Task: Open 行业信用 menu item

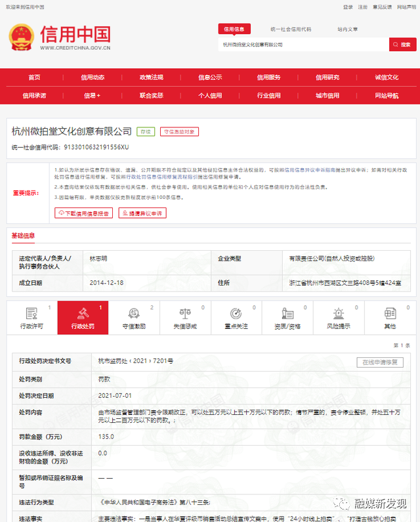Action: tap(268, 96)
